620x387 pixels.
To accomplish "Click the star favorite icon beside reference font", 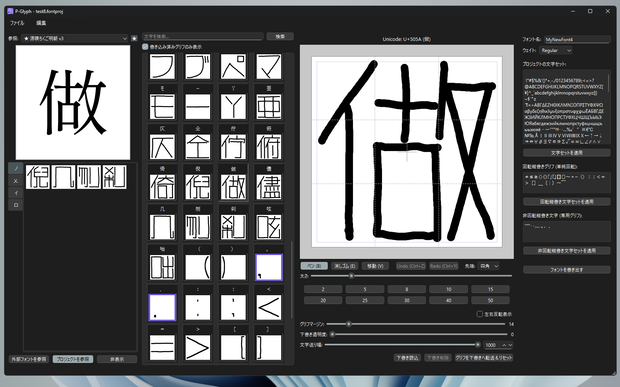I will point(134,38).
